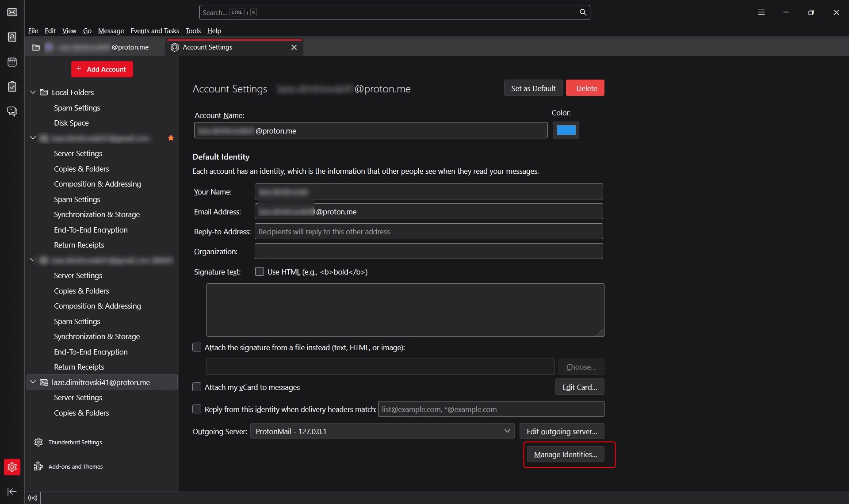Click Set as Default button
Image resolution: width=849 pixels, height=504 pixels.
pyautogui.click(x=533, y=88)
